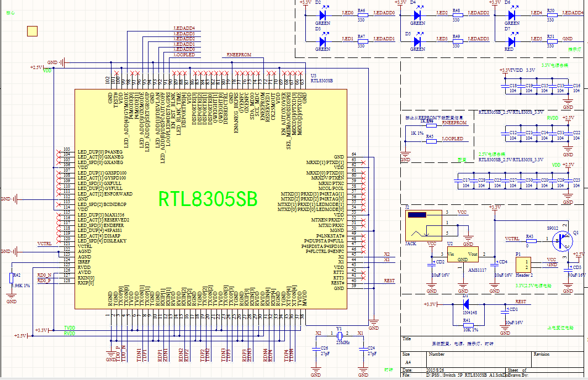
Task: Click the Date 2015/8/26 entry
Action: [435, 370]
